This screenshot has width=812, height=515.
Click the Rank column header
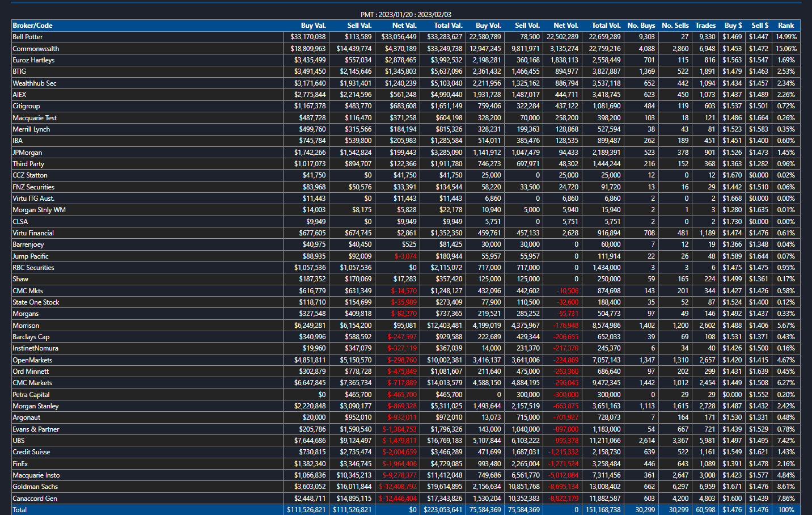786,26
